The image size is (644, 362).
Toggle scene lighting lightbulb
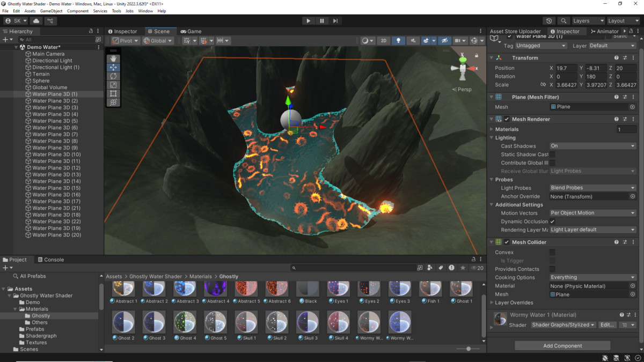[x=398, y=41]
